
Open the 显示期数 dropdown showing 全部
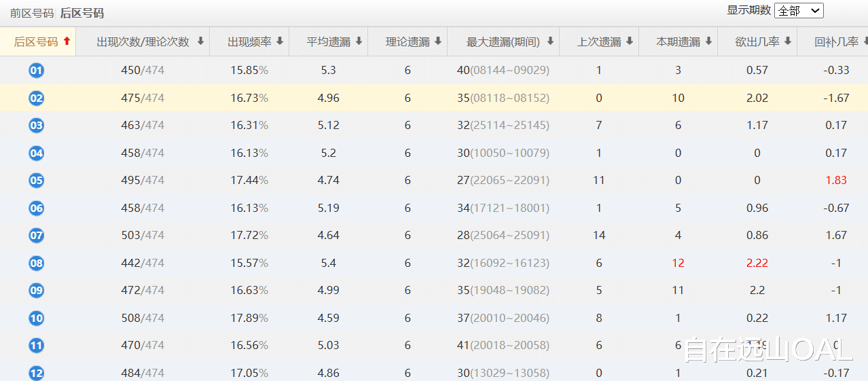(x=799, y=11)
